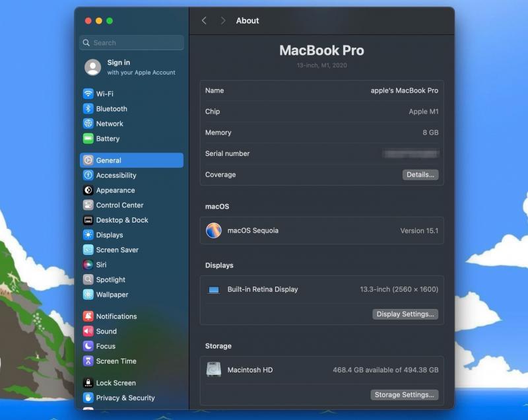Click the Accessibility icon
Screen dimensions: 528x420
tap(88, 175)
